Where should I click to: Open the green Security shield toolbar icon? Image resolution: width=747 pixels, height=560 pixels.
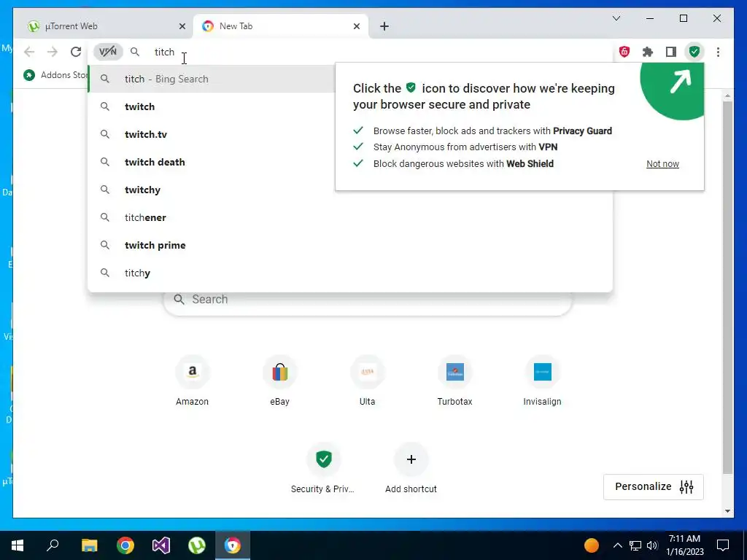694,52
